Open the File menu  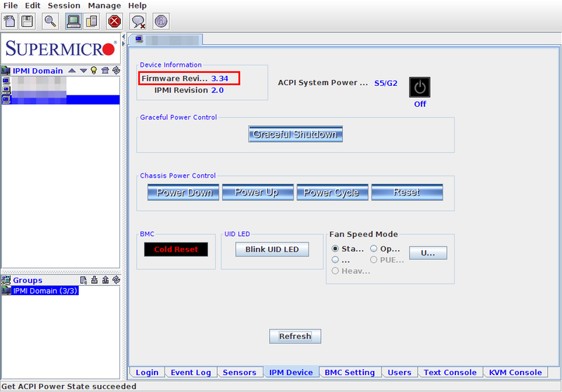[11, 6]
